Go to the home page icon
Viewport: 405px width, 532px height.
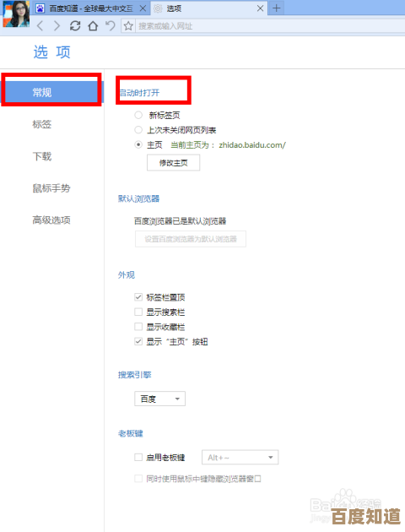click(93, 26)
